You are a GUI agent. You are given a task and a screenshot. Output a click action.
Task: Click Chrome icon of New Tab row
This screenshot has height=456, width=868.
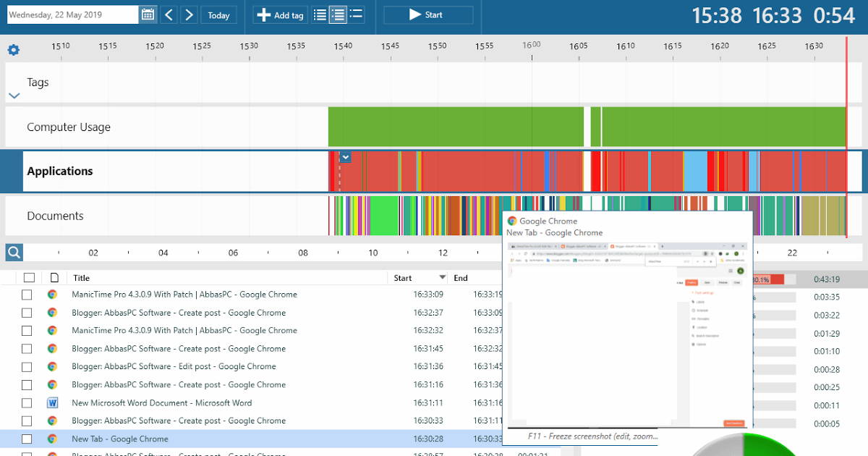[x=52, y=439]
